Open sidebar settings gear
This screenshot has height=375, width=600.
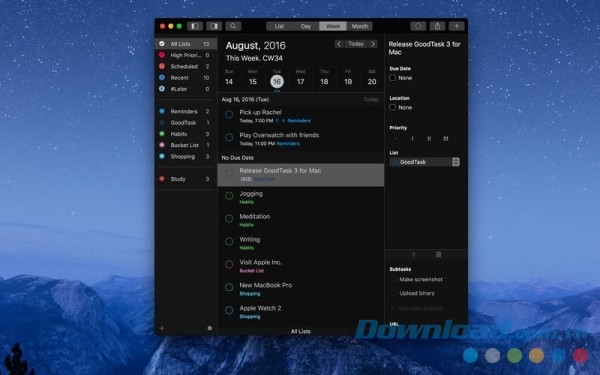pyautogui.click(x=210, y=328)
